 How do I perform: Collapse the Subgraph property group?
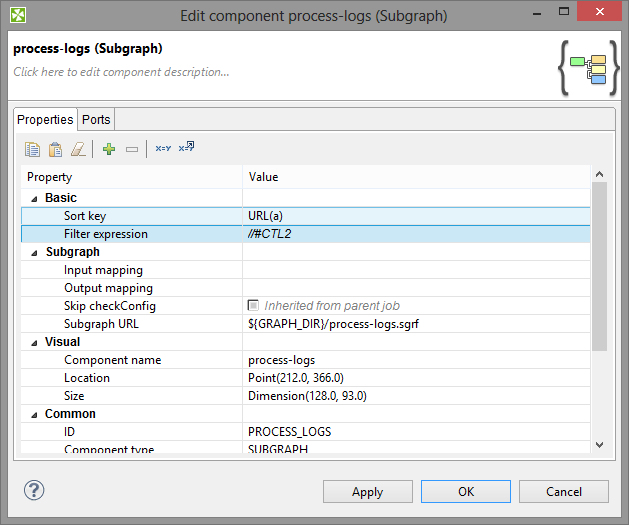pos(34,252)
